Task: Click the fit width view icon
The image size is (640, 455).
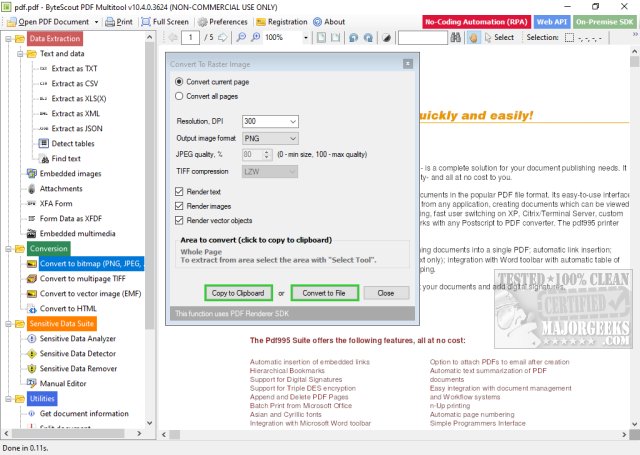Action: [x=336, y=38]
